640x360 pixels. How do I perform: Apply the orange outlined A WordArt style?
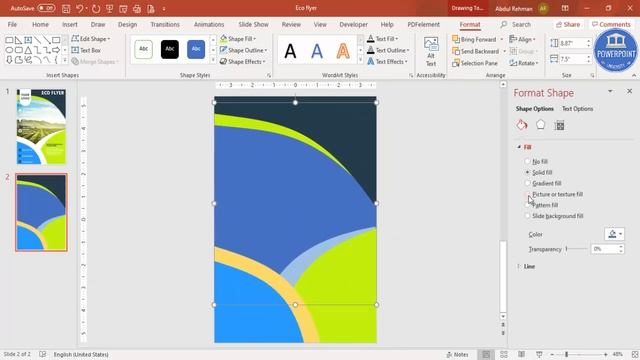click(343, 51)
